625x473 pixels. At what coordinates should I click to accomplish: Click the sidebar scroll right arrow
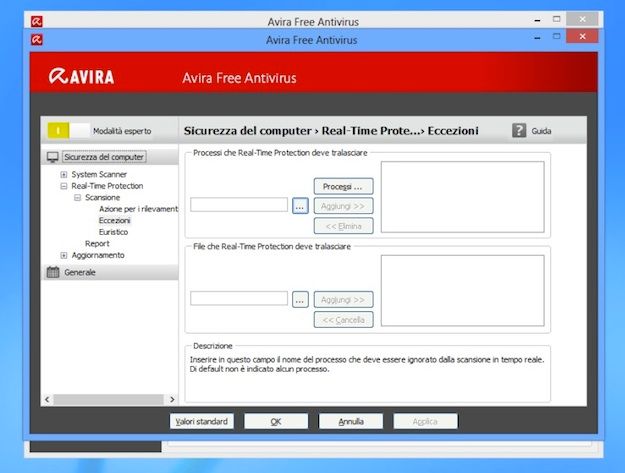(172, 399)
